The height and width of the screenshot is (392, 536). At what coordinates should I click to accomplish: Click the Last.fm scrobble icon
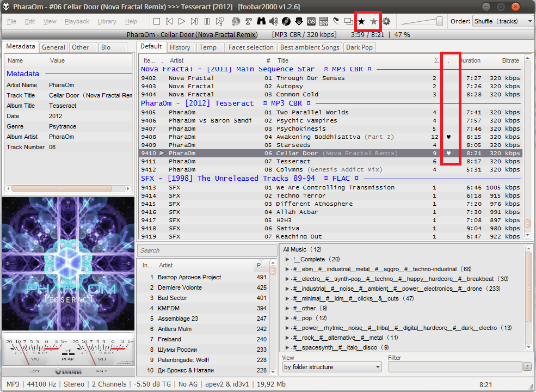pyautogui.click(x=311, y=21)
